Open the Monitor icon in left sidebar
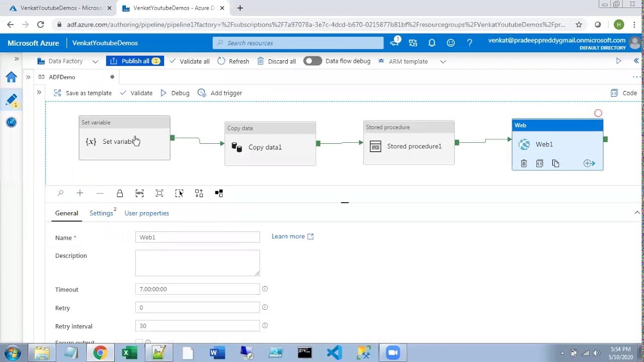Viewport: 644px width, 362px height. tap(11, 122)
